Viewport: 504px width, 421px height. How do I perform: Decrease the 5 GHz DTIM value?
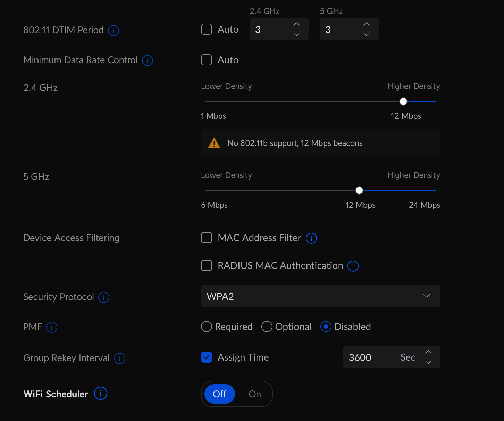click(366, 34)
